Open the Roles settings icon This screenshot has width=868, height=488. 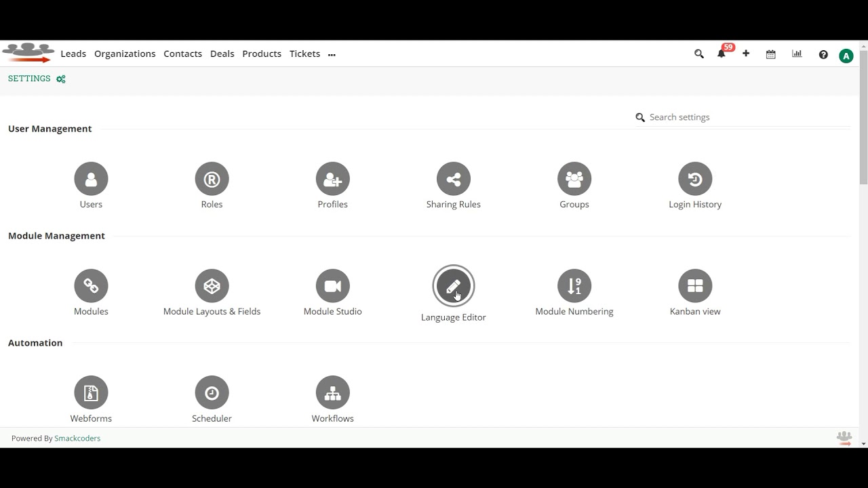(212, 179)
